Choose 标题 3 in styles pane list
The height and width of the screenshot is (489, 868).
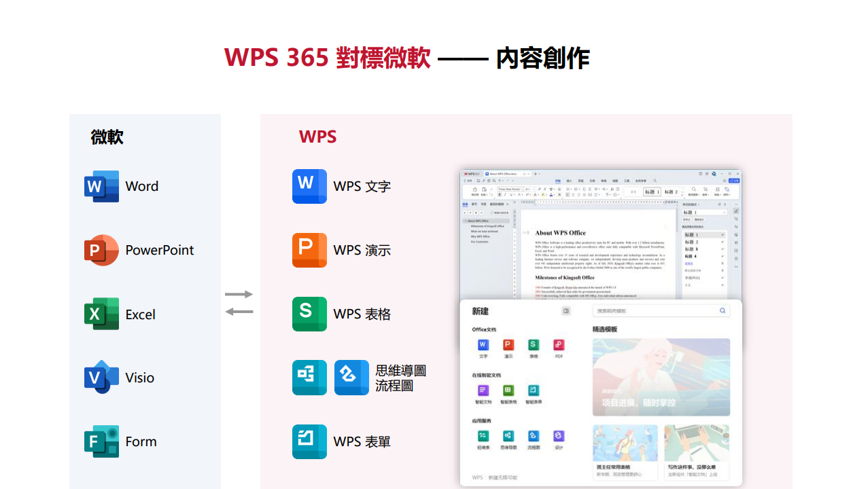point(703,249)
